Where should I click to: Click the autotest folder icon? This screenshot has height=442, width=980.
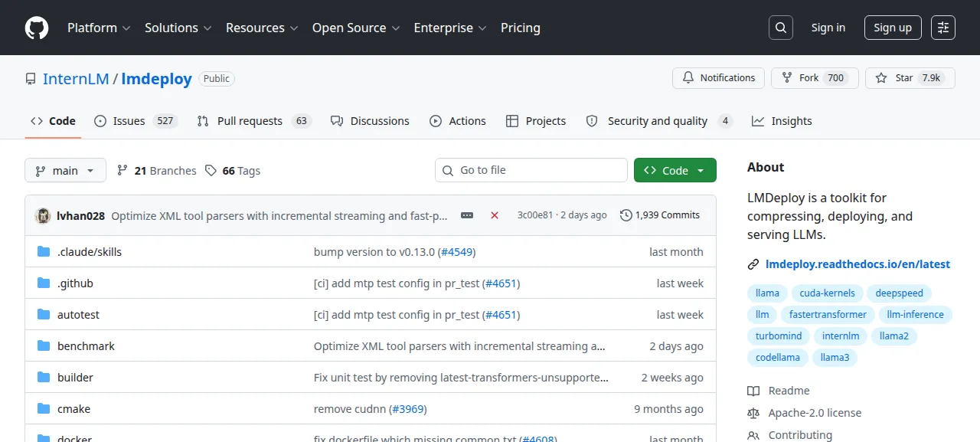[x=44, y=315]
